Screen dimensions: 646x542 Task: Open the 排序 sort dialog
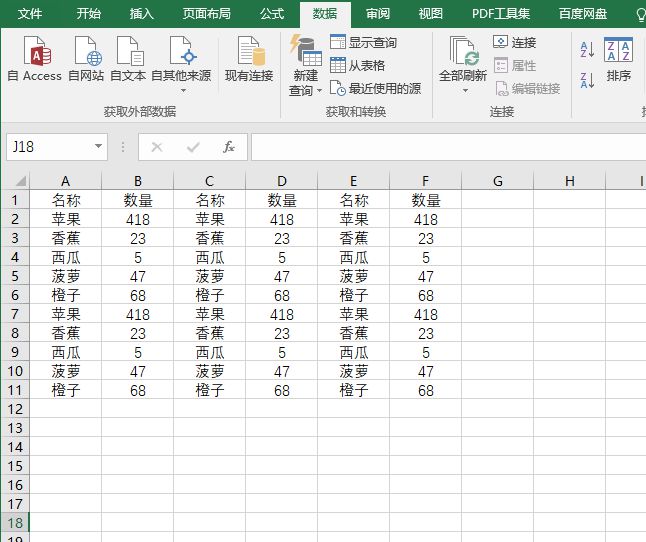click(x=618, y=59)
